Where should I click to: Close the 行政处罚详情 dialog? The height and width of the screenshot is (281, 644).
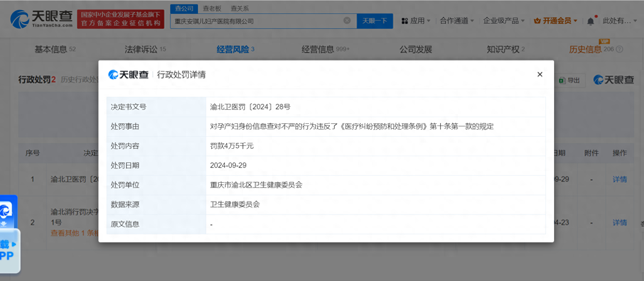point(540,74)
